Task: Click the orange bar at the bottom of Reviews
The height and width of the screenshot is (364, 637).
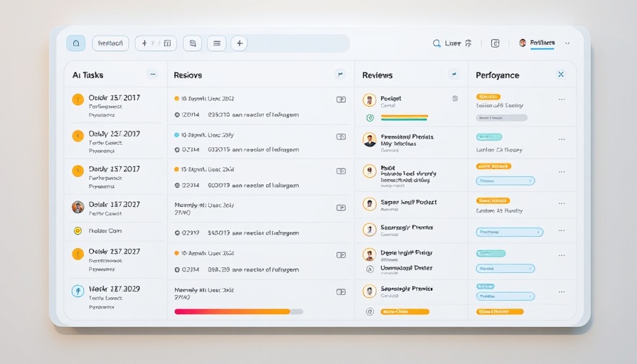Action: click(x=405, y=311)
